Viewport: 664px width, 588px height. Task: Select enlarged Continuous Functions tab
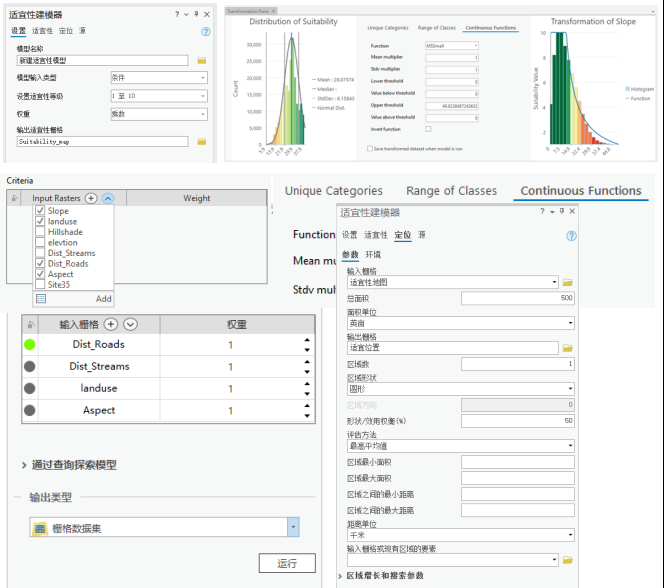pyautogui.click(x=581, y=191)
